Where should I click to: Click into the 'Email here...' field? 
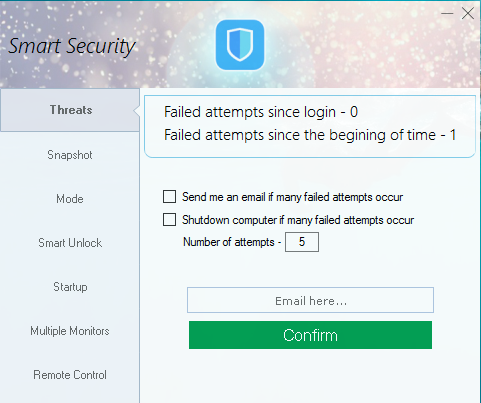[x=310, y=300]
